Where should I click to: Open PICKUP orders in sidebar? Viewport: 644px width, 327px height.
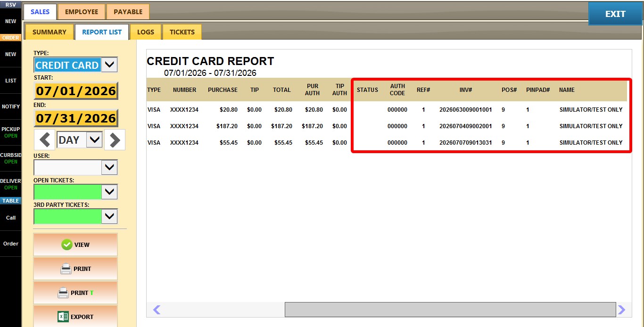click(10, 132)
